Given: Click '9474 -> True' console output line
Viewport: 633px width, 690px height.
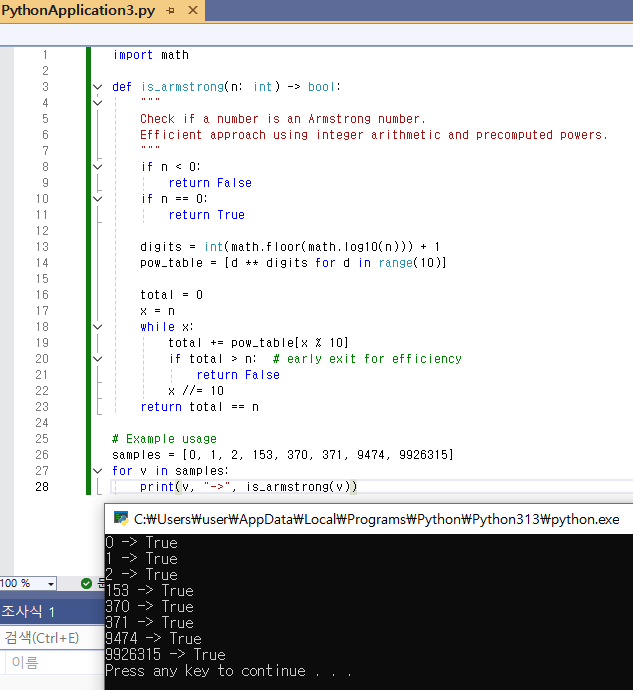Looking at the screenshot, I should (154, 639).
